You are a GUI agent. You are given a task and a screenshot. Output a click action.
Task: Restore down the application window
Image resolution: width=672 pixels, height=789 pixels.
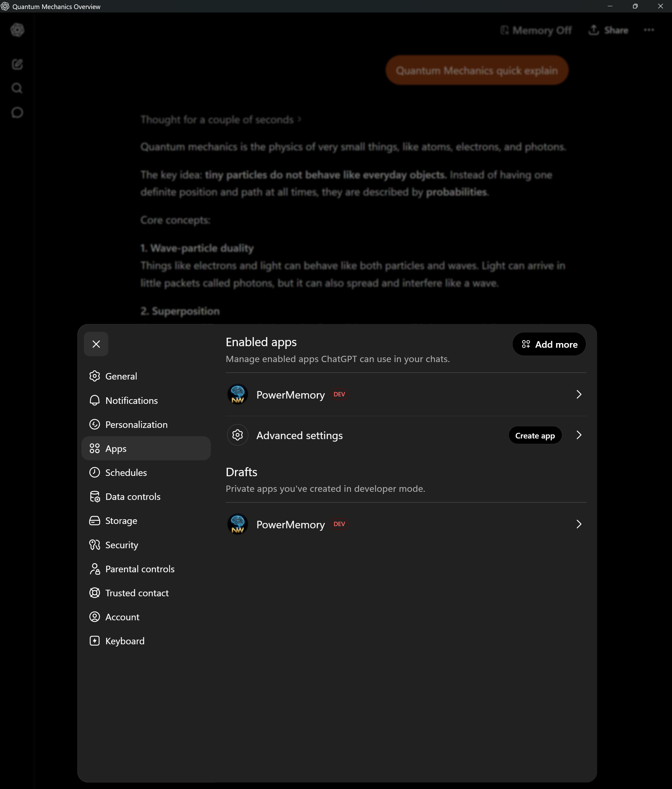635,6
